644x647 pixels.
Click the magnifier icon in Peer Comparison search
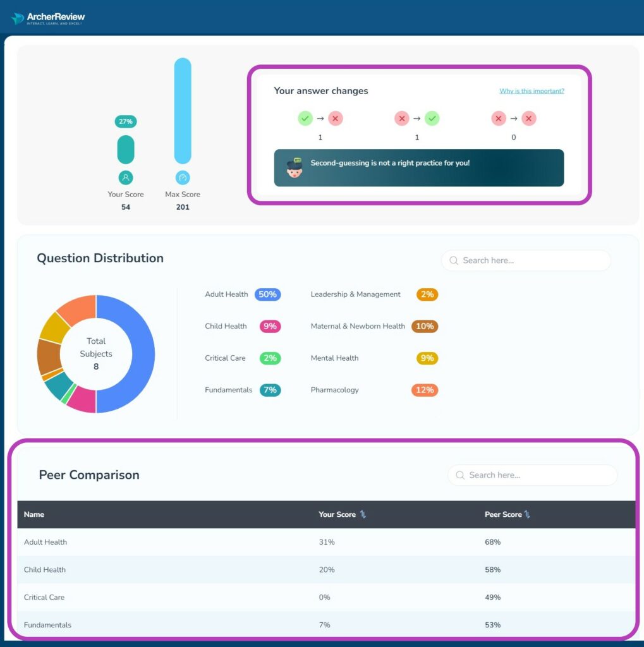tap(459, 475)
